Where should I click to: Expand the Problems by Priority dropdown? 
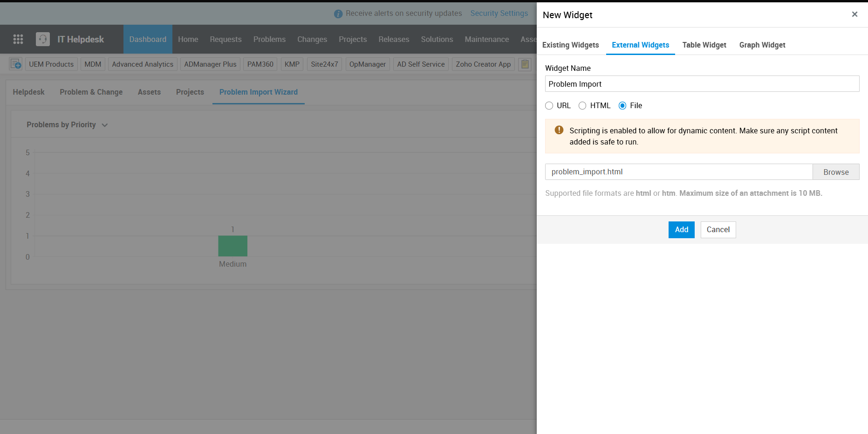coord(105,125)
